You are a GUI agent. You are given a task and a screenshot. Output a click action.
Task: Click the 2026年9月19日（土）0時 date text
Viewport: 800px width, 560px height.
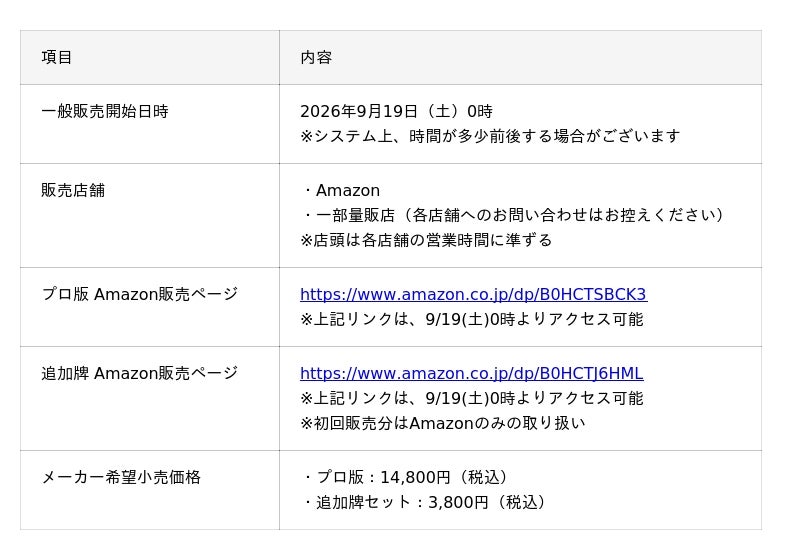pyautogui.click(x=396, y=111)
